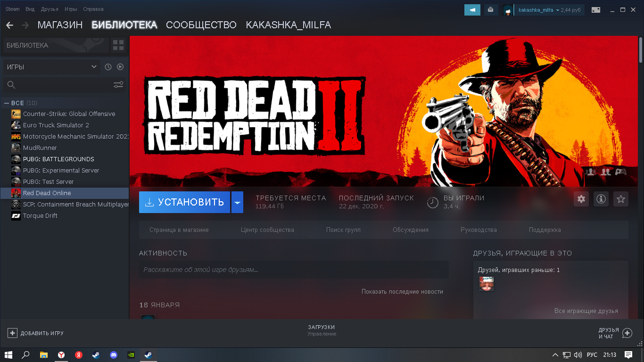Screen dimensions: 644x362
Task: Click the vertical scrollbar on the right
Action: click(x=642, y=49)
